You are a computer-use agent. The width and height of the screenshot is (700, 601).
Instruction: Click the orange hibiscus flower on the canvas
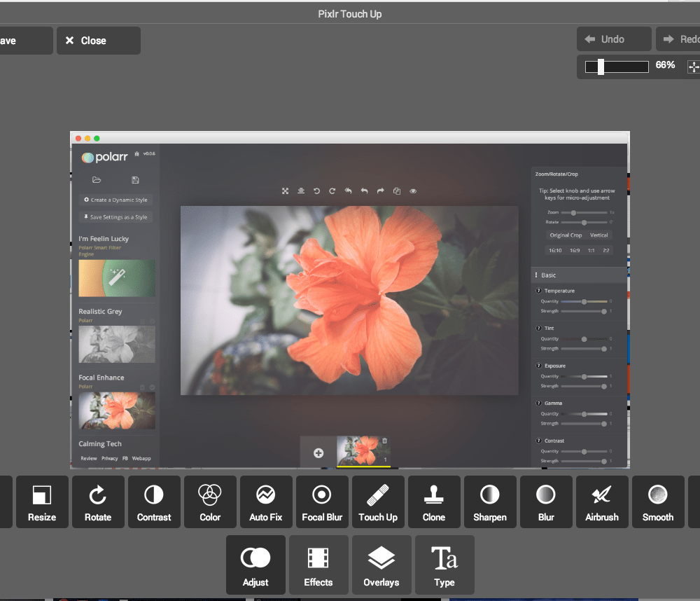(x=364, y=297)
